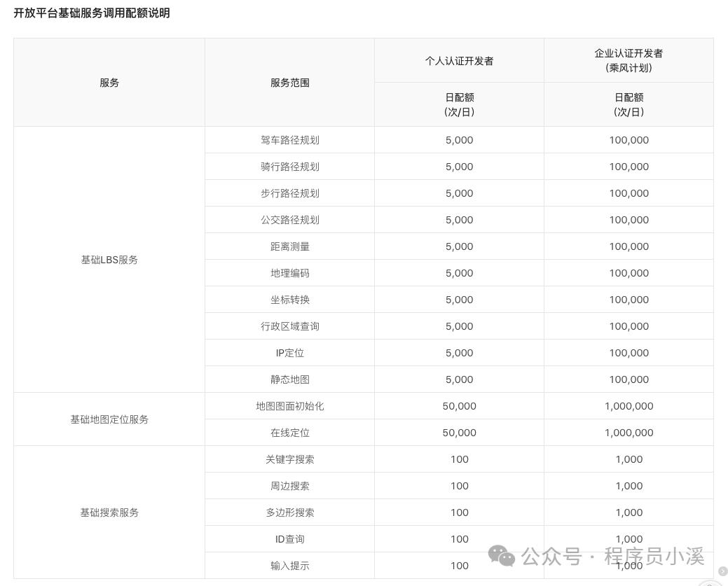Click the 地理编码 service label
728x586 pixels.
click(x=289, y=272)
